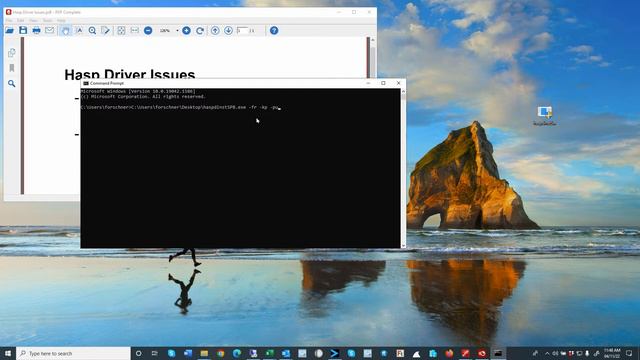The height and width of the screenshot is (360, 640).
Task: Open PowerShell from the taskbar
Action: 335,353
